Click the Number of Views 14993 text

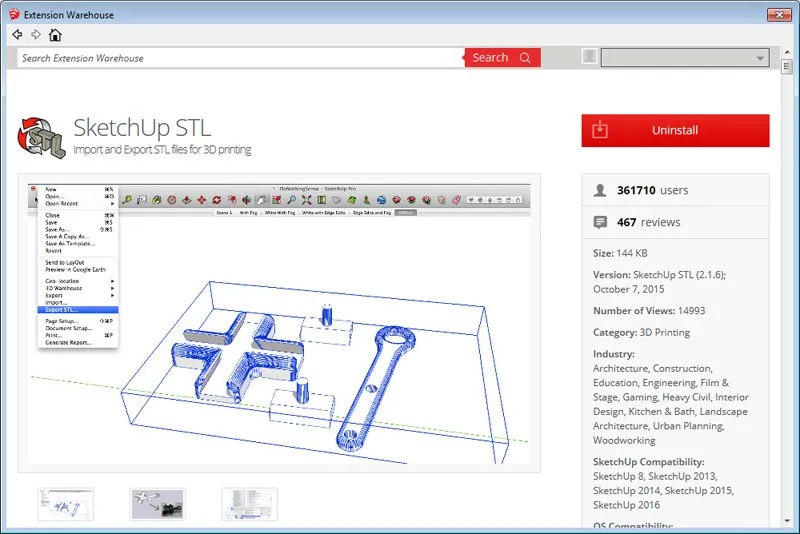(x=649, y=311)
